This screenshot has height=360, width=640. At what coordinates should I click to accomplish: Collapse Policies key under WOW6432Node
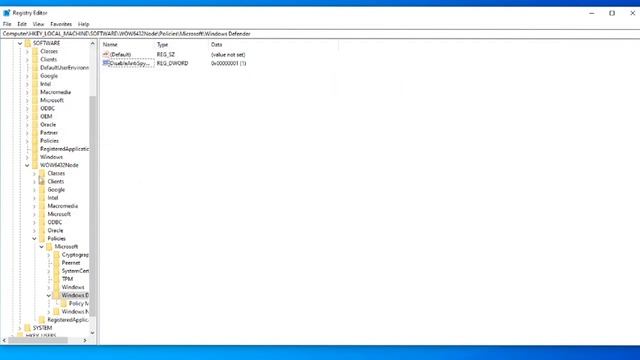pos(35,238)
